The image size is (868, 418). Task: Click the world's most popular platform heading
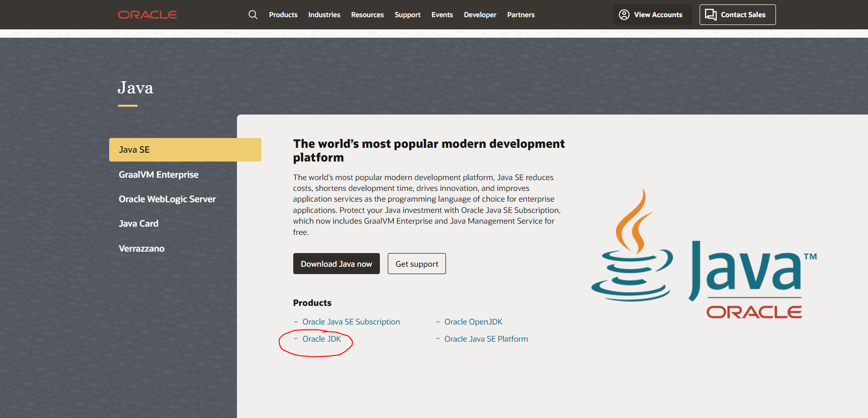coord(429,150)
